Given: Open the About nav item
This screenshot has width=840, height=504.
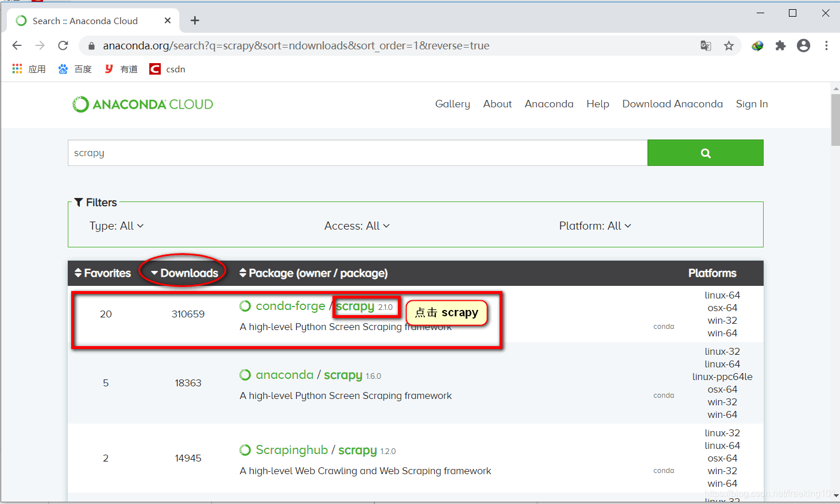Looking at the screenshot, I should [497, 104].
